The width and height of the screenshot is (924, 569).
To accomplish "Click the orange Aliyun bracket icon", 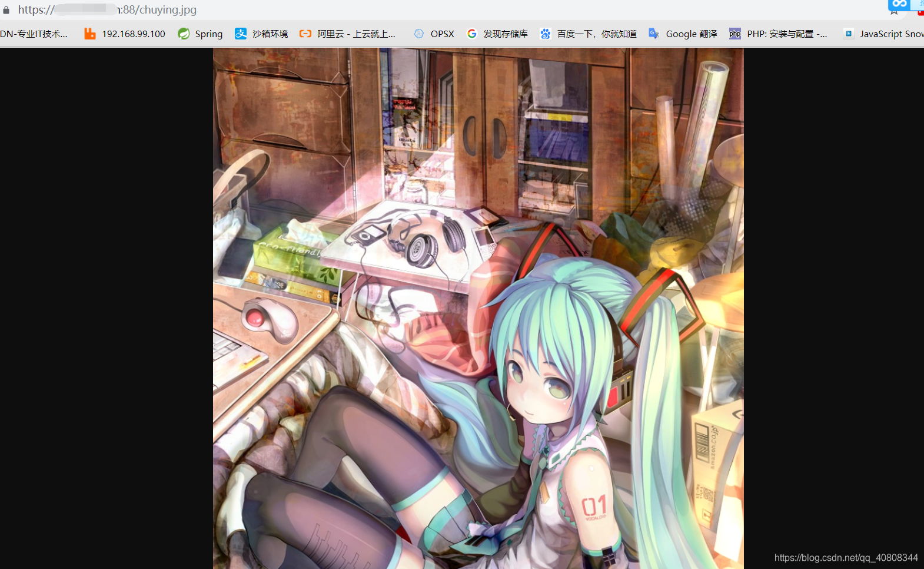I will click(305, 34).
